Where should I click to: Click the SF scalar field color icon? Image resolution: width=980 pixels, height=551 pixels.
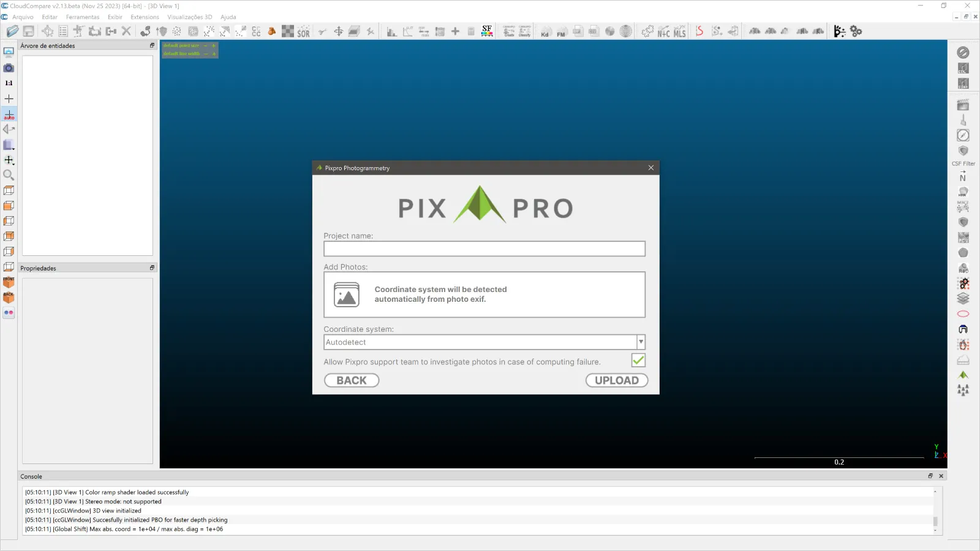(x=487, y=31)
